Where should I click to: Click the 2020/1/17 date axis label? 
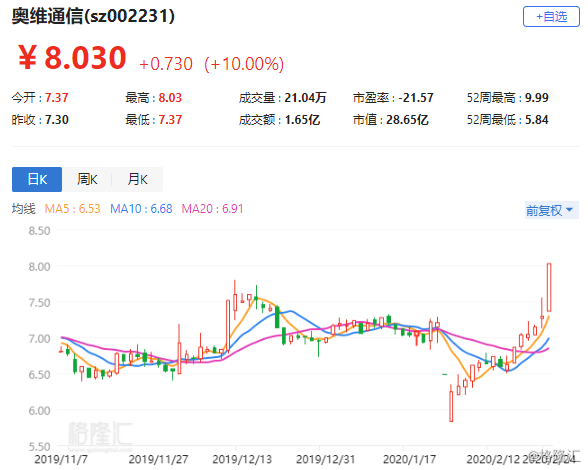410,459
